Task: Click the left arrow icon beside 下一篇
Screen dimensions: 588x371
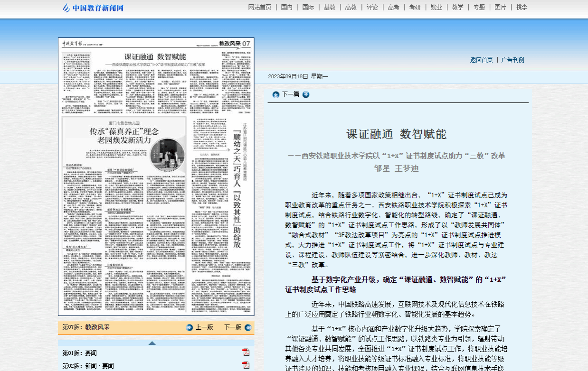Action: 275,94
